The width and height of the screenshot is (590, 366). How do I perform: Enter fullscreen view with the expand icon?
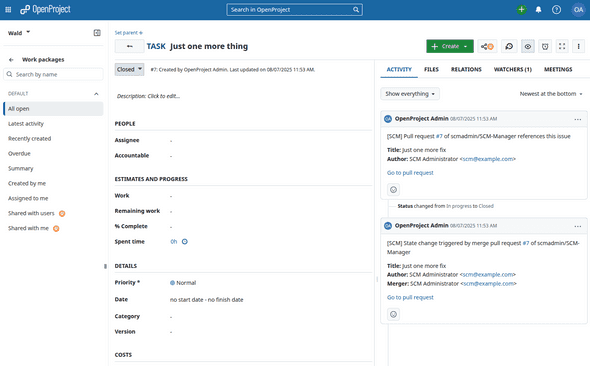(562, 46)
